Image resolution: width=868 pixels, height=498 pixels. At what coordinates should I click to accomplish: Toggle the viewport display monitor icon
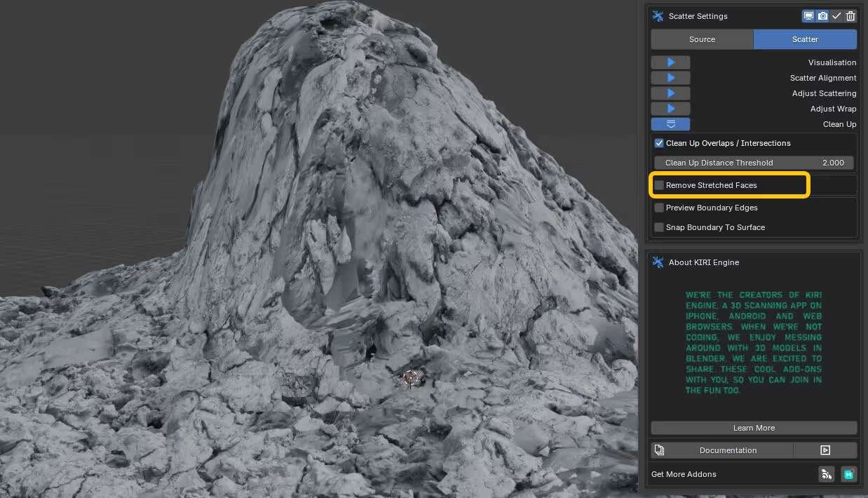(x=808, y=16)
